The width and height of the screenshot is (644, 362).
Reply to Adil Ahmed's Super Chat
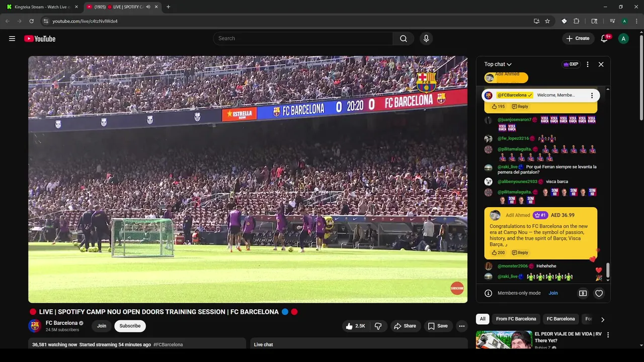pyautogui.click(x=520, y=253)
